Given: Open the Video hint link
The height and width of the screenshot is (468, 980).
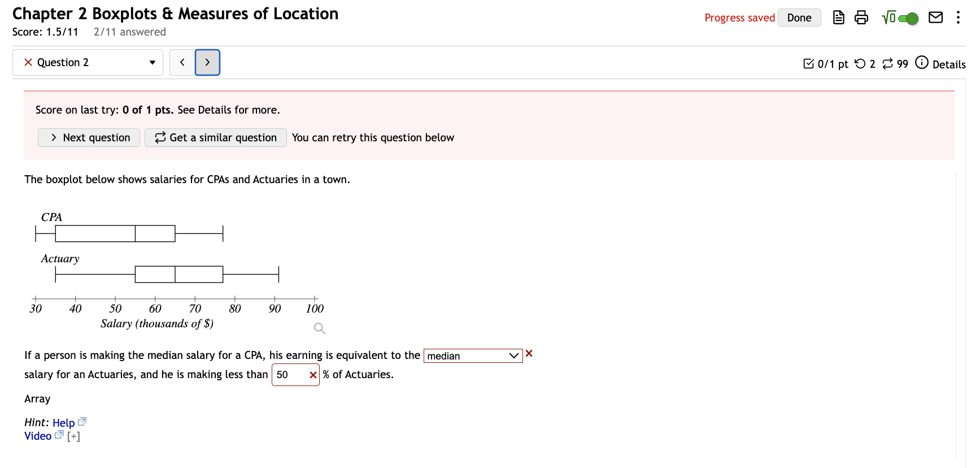Looking at the screenshot, I should click(x=38, y=436).
